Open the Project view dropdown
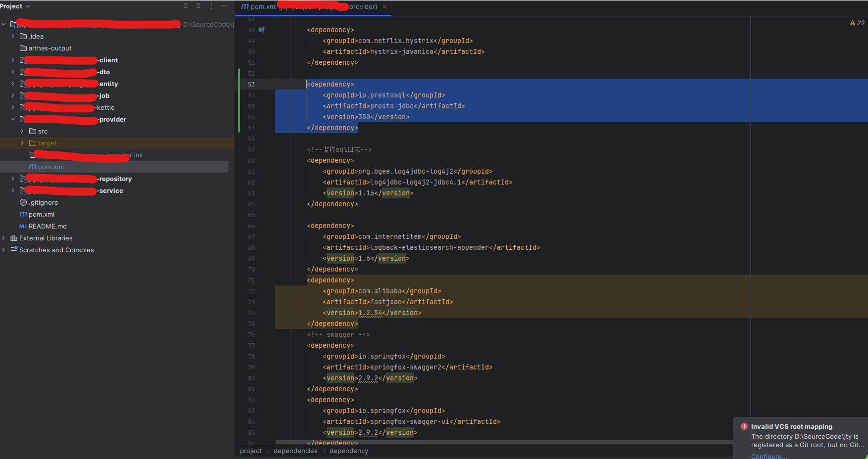868x459 pixels. pyautogui.click(x=15, y=6)
